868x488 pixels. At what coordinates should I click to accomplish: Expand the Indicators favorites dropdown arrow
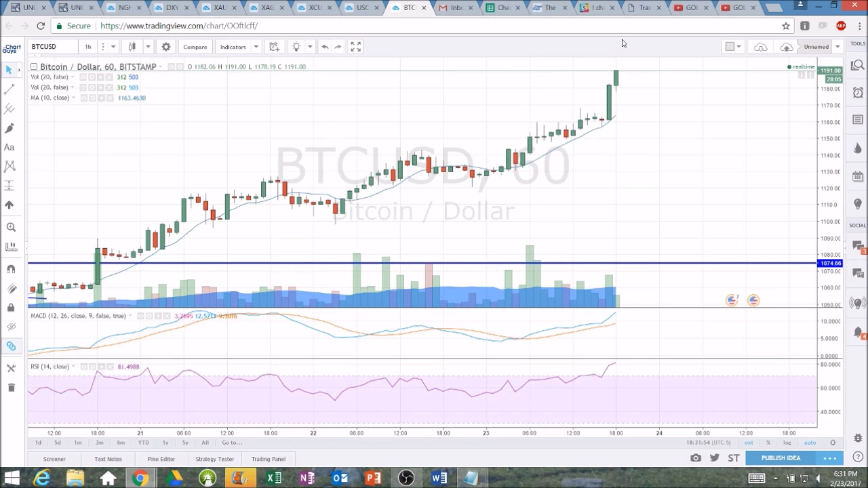click(x=256, y=47)
